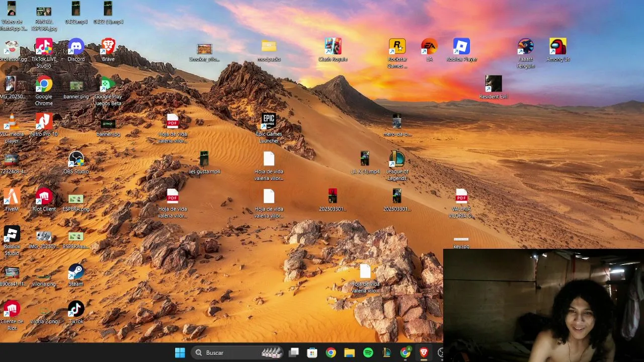Open the Resident Evil desktop icon
644x362 pixels.
pyautogui.click(x=494, y=87)
